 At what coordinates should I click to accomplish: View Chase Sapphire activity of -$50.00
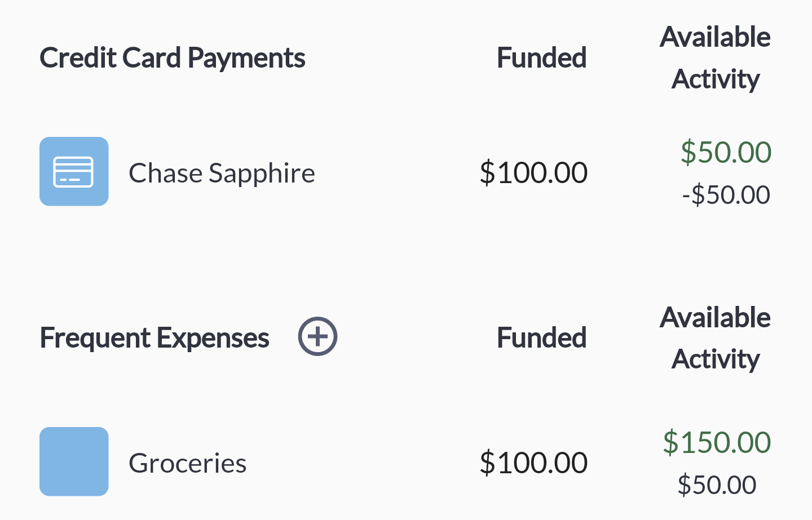[726, 195]
